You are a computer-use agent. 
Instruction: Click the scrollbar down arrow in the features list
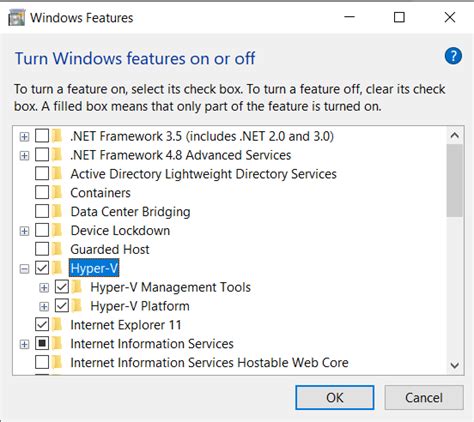point(455,365)
